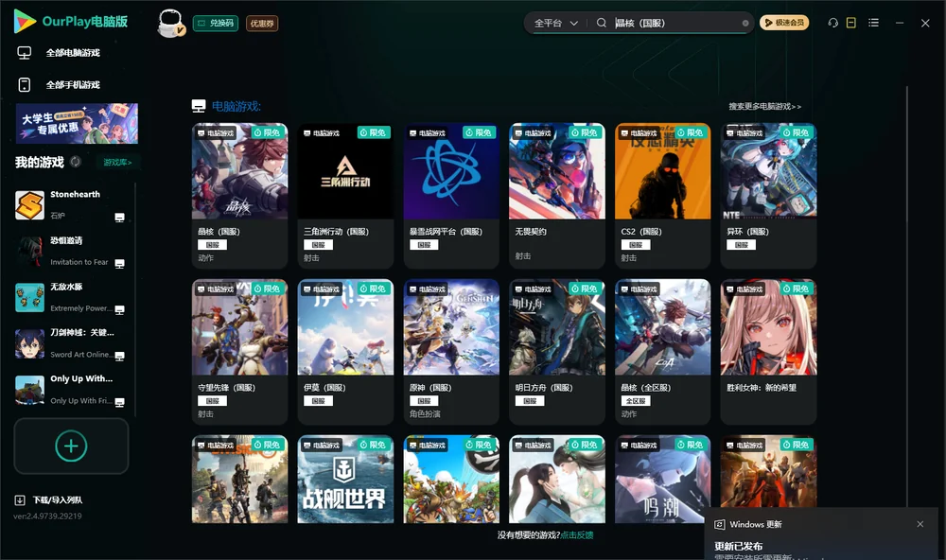The height and width of the screenshot is (560, 946).
Task: Clear the search box text
Action: 745,23
